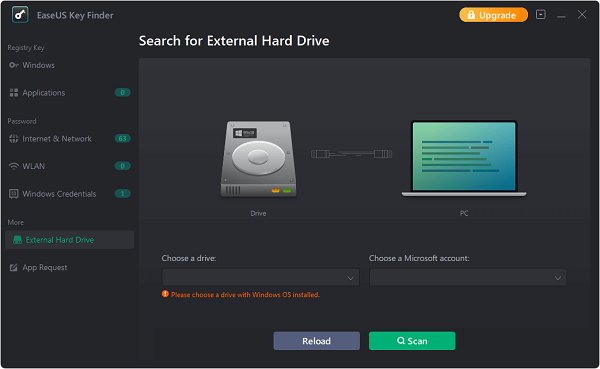Click the green External Hard Drive icon
600x369 pixels.
point(17,240)
